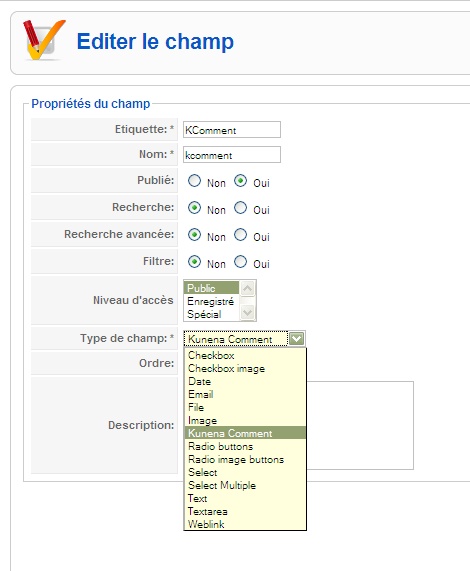Image resolution: width=470 pixels, height=571 pixels.
Task: Click the pencil checkmark edit field icon
Action: [x=44, y=40]
